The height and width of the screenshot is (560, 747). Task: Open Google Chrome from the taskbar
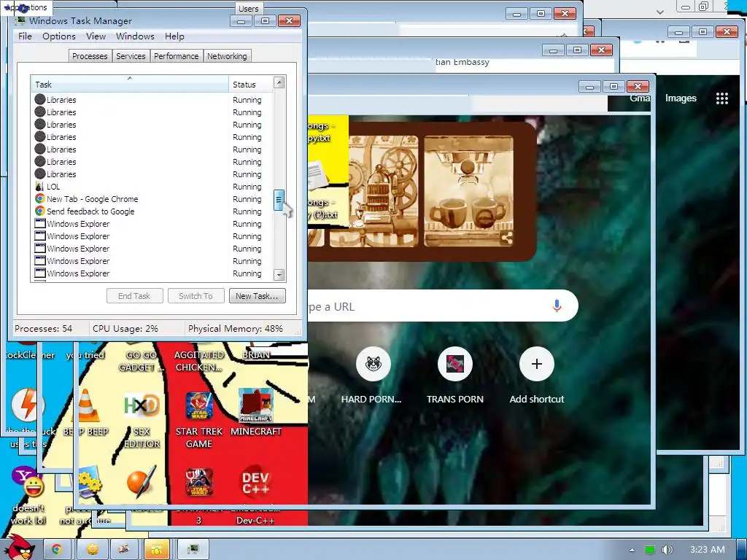click(57, 550)
